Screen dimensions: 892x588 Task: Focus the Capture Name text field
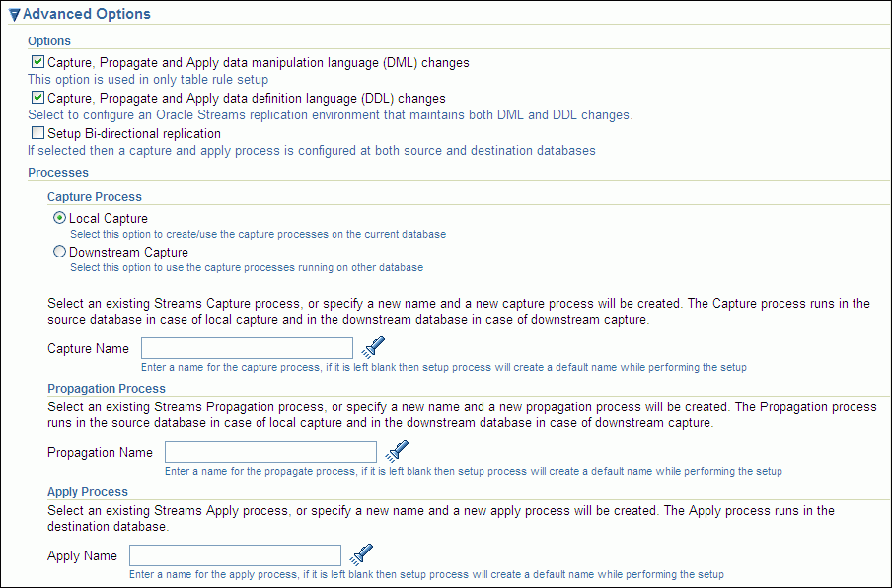(x=247, y=348)
